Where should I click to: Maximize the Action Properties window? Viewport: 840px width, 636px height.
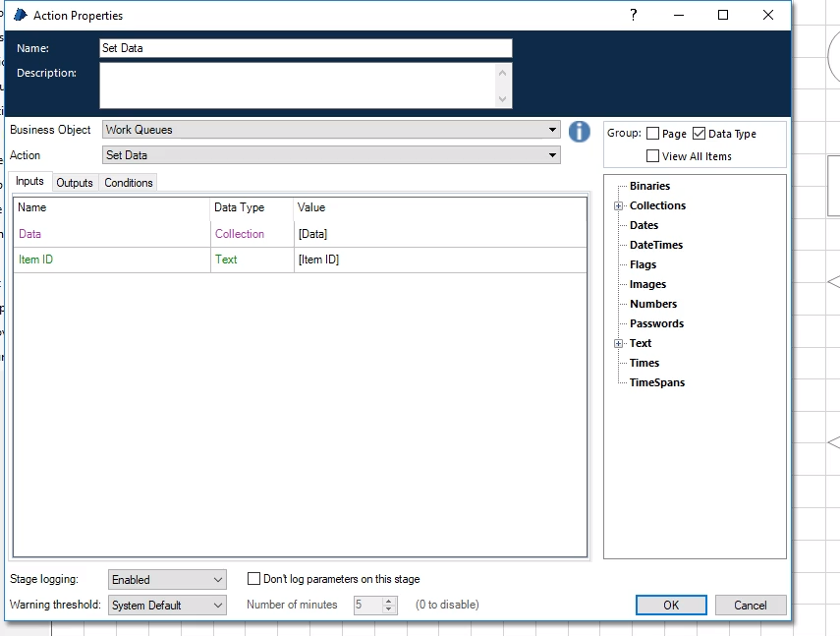(x=723, y=15)
